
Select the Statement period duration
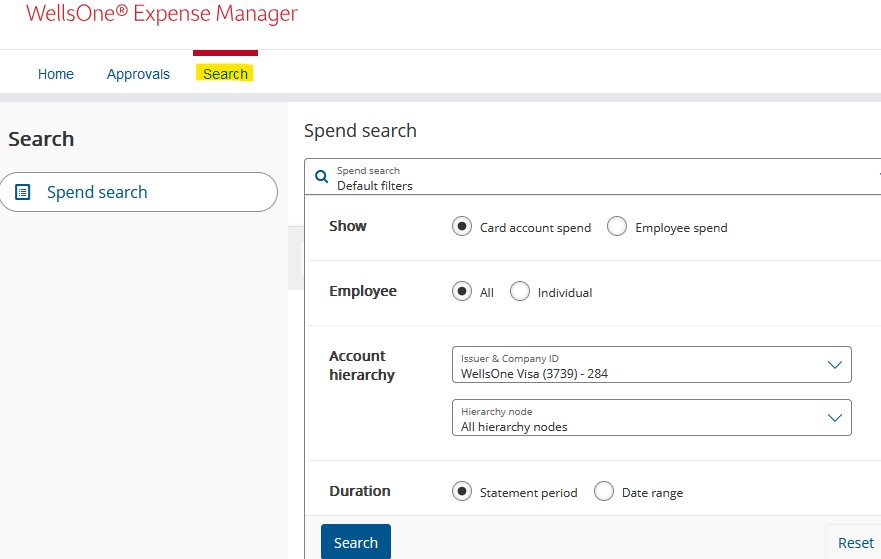click(x=462, y=492)
